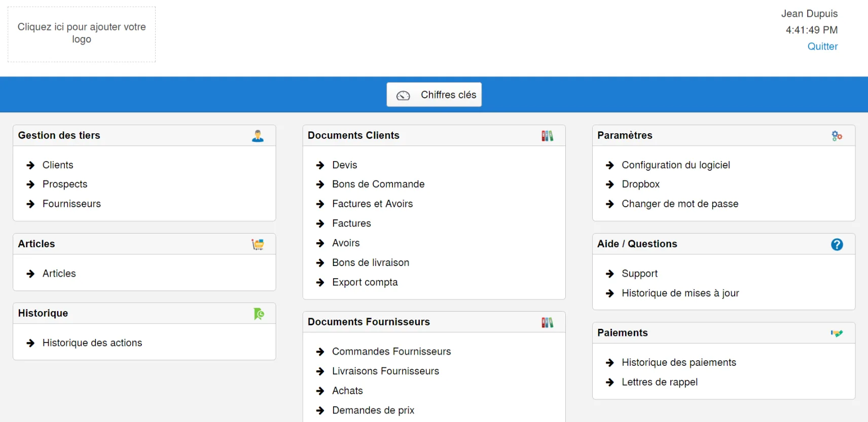Open Bons de livraison
This screenshot has height=422, width=868.
click(371, 263)
